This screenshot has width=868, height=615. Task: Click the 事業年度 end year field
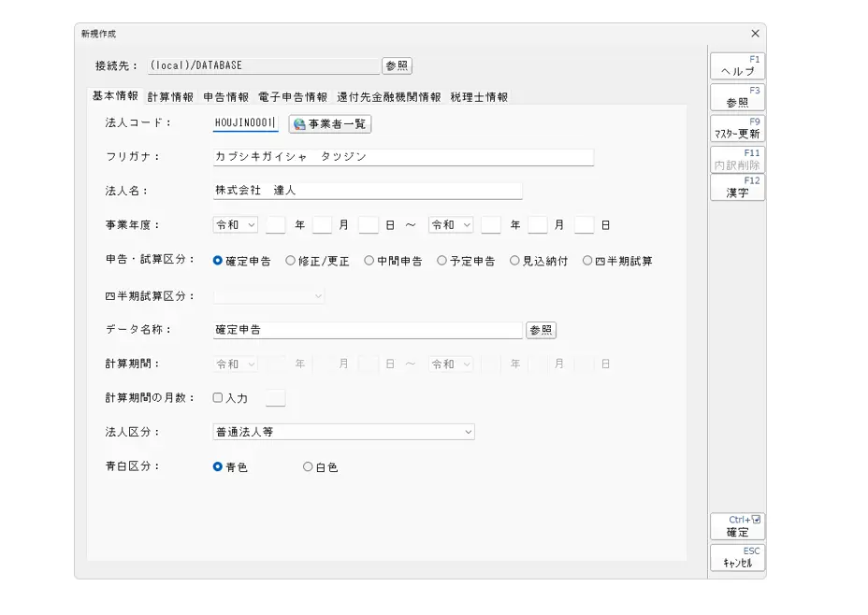491,225
